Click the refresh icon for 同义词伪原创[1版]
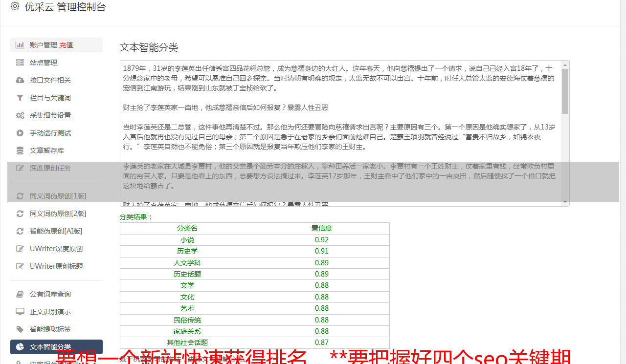 coord(20,196)
